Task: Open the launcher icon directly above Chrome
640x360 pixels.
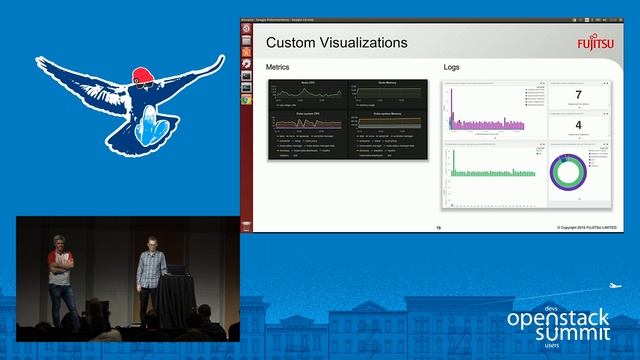Action: [x=246, y=88]
